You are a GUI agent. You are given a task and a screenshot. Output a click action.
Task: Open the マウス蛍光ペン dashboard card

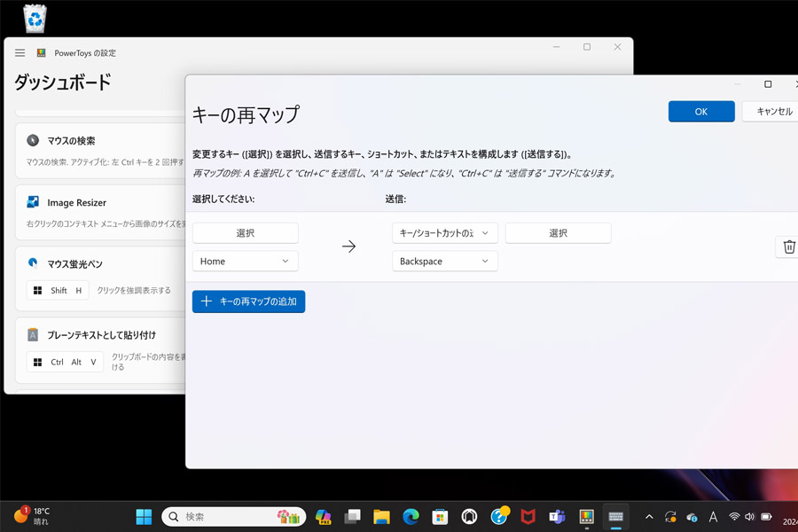coord(102,279)
